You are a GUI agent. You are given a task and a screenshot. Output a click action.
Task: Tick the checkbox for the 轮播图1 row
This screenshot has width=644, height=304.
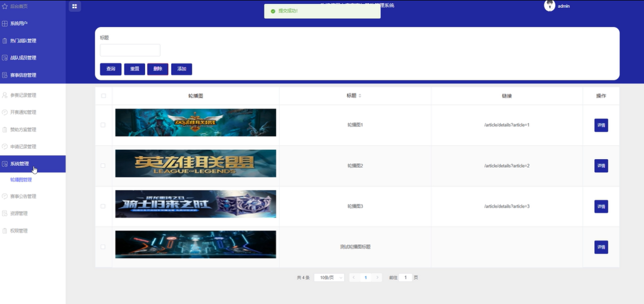click(x=103, y=125)
